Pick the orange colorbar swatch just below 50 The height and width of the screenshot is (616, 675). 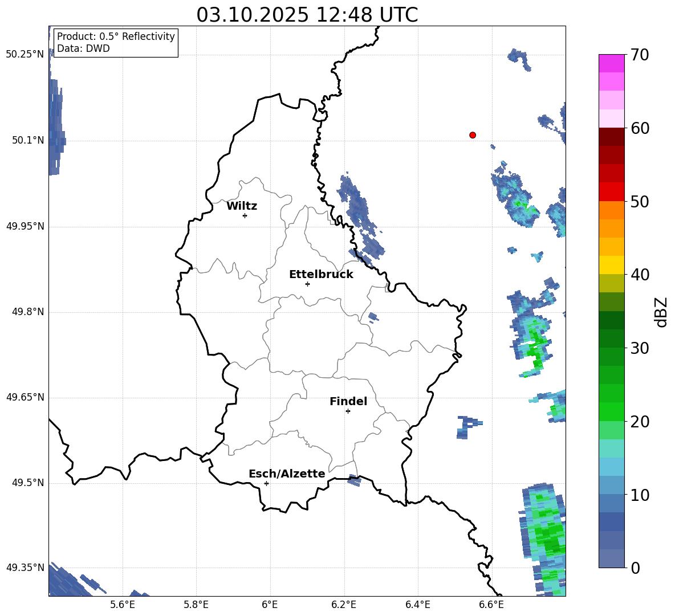(611, 210)
